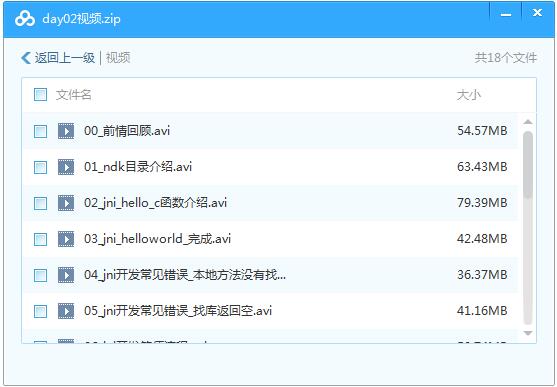Viewport: 557px width, 387px height.
Task: Click video icon for 03_jni_helloworld_完成.avi
Action: 66,239
